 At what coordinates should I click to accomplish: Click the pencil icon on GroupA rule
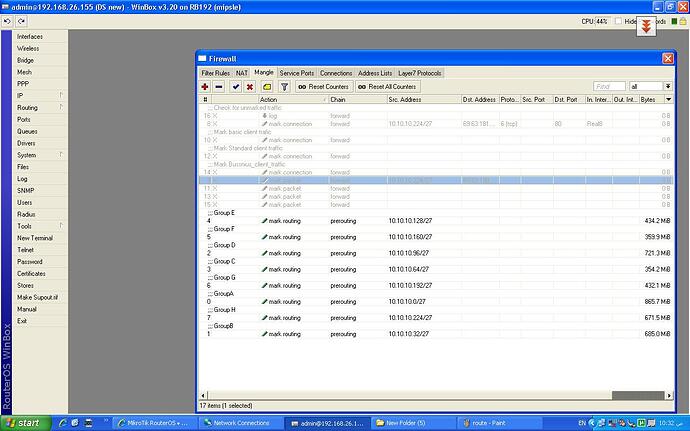coord(264,302)
